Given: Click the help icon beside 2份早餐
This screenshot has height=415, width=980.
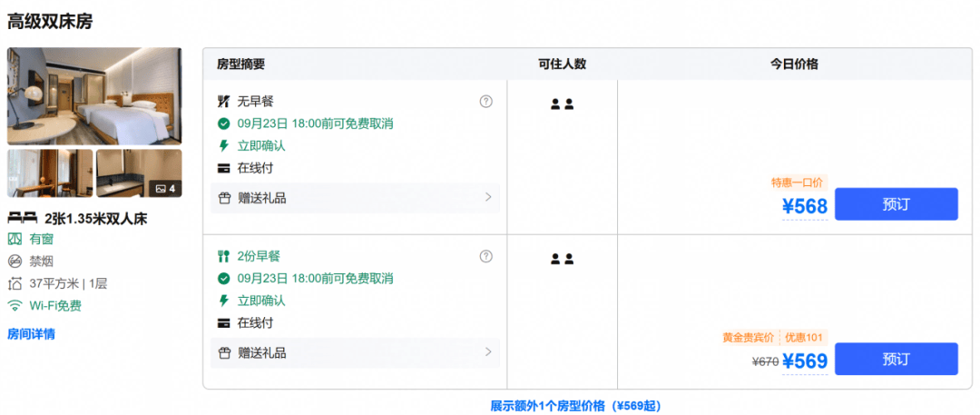Looking at the screenshot, I should point(485,256).
